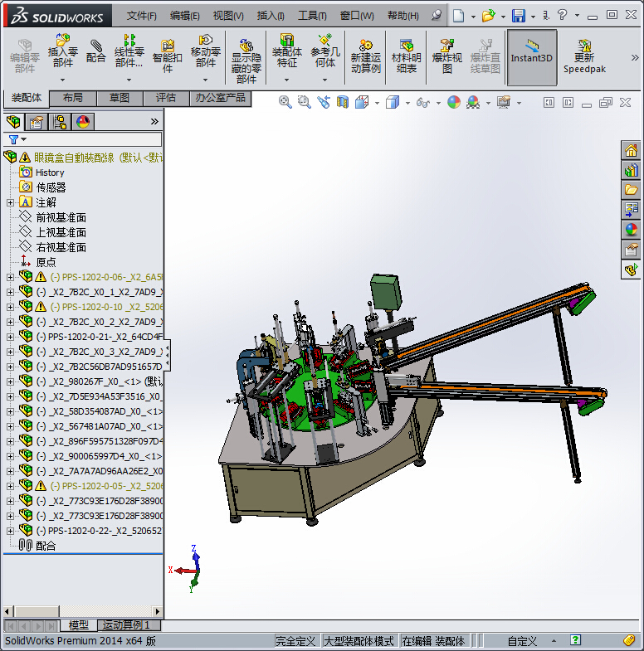This screenshot has height=651, width=644.
Task: Select the 上视基准面 plane
Action: (61, 232)
